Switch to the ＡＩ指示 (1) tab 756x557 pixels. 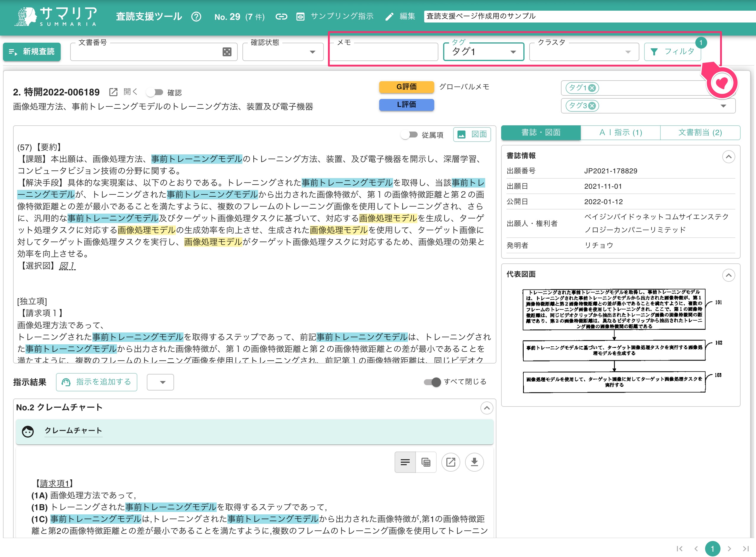click(620, 132)
